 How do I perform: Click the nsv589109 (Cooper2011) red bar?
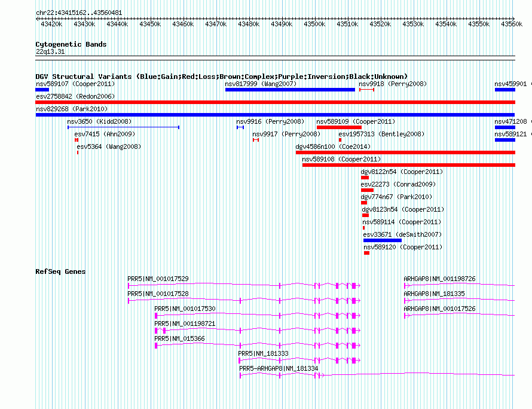(x=339, y=127)
